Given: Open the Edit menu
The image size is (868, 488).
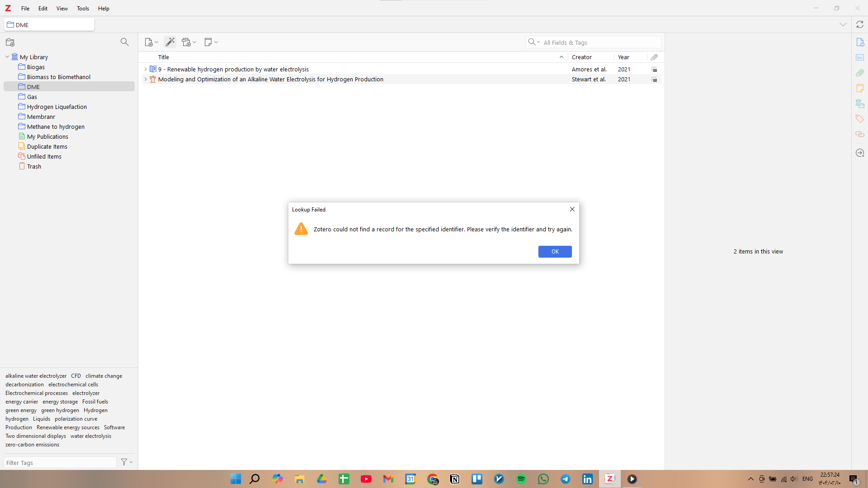Looking at the screenshot, I should pyautogui.click(x=43, y=8).
